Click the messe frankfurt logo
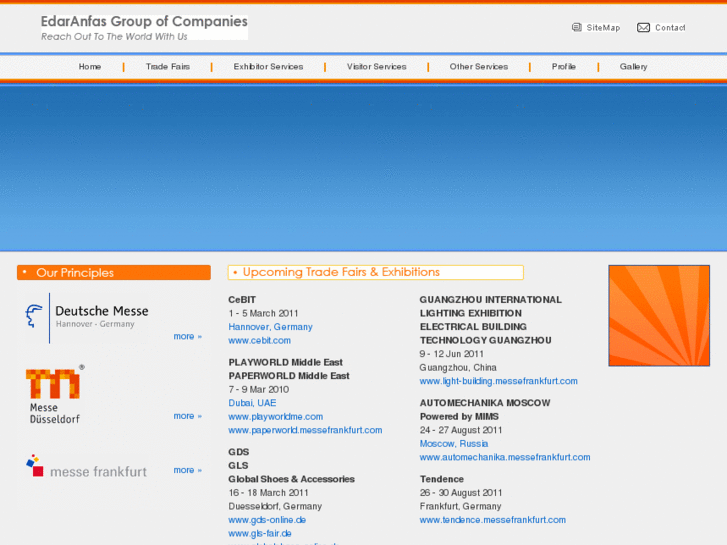This screenshot has height=545, width=727. point(86,467)
